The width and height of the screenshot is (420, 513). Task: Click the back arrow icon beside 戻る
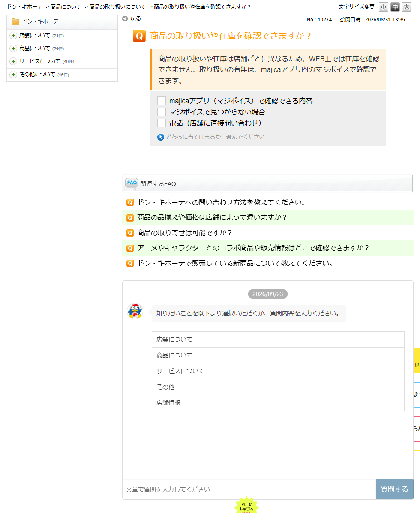coord(125,19)
